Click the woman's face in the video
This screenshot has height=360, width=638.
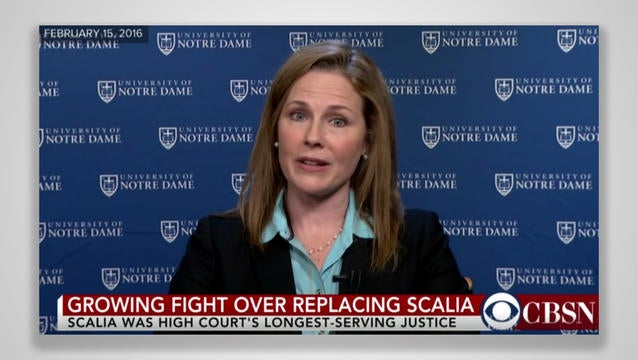point(322,128)
